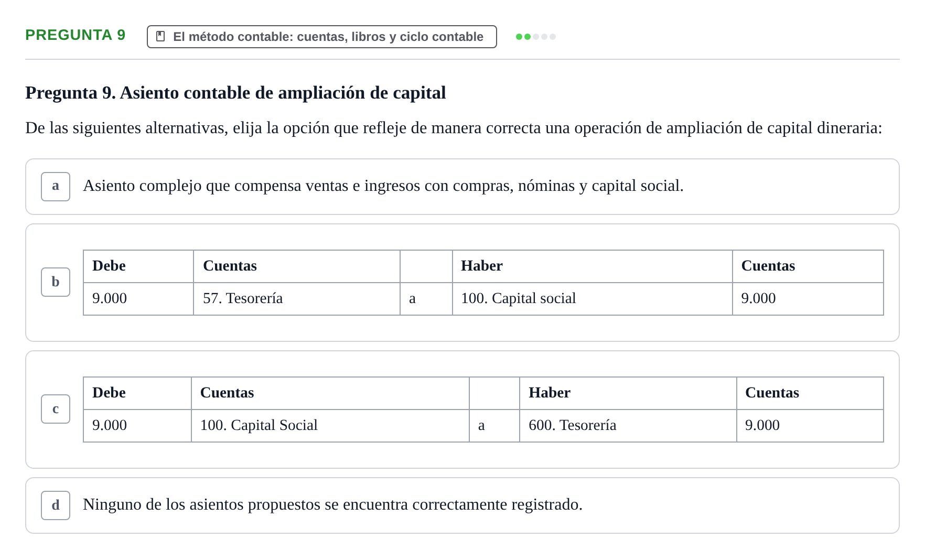Click option a text about 'Asiento complejo'
The image size is (925, 560).
pyautogui.click(x=383, y=186)
